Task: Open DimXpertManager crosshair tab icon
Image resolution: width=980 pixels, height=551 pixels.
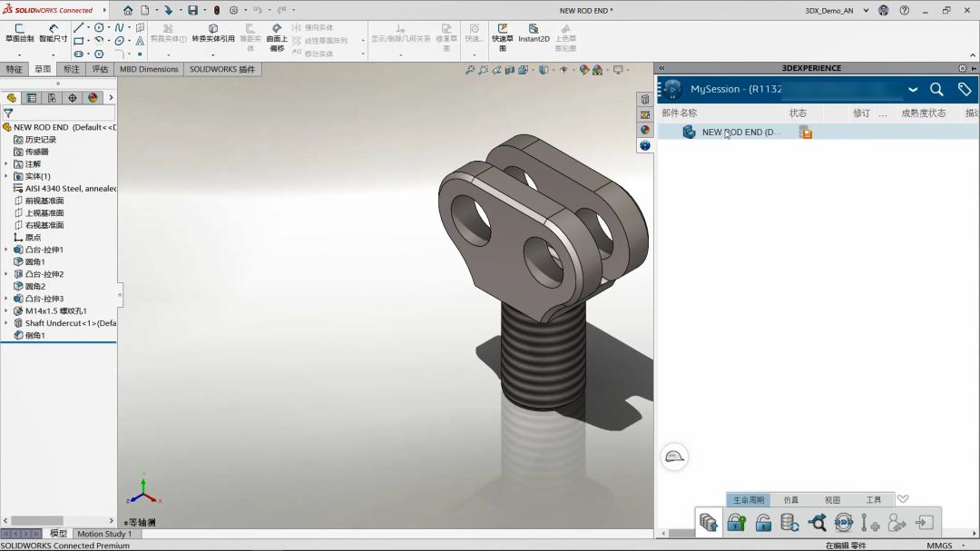Action: tap(73, 97)
